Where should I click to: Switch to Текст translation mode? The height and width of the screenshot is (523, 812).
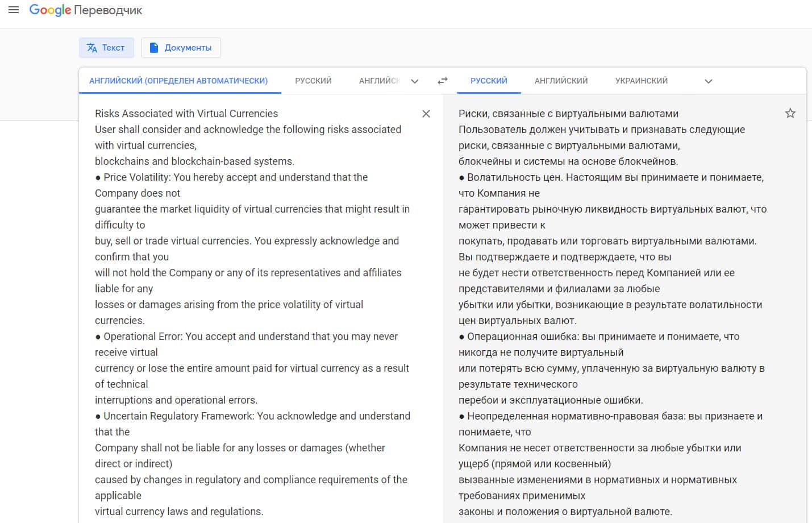pyautogui.click(x=106, y=48)
